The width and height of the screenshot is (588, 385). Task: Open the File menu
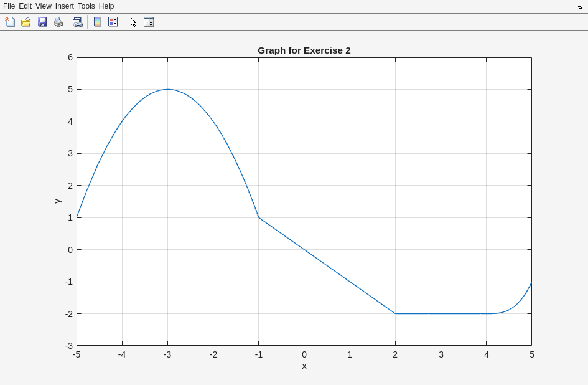coord(9,6)
